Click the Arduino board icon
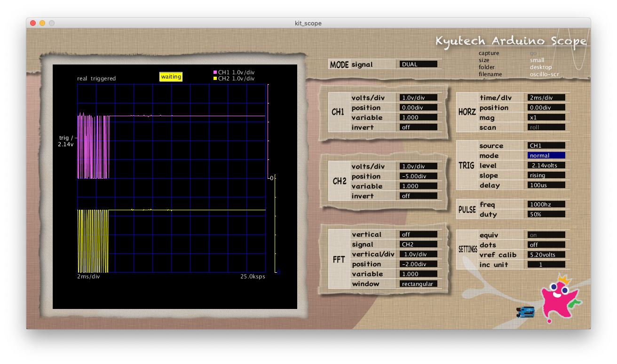 pos(525,312)
